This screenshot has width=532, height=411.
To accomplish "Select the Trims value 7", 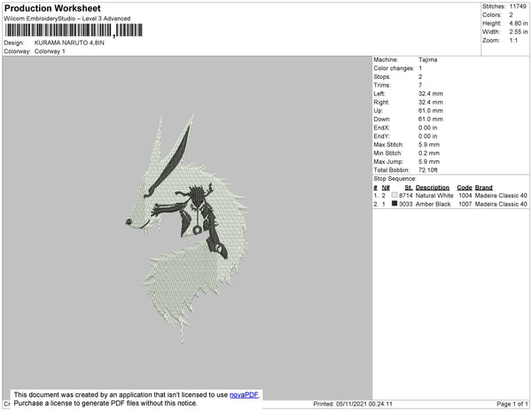I will coord(420,85).
